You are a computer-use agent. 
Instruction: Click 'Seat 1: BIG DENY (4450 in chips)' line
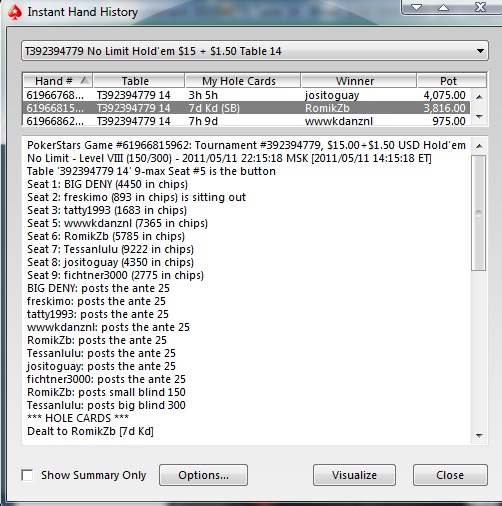pyautogui.click(x=107, y=184)
